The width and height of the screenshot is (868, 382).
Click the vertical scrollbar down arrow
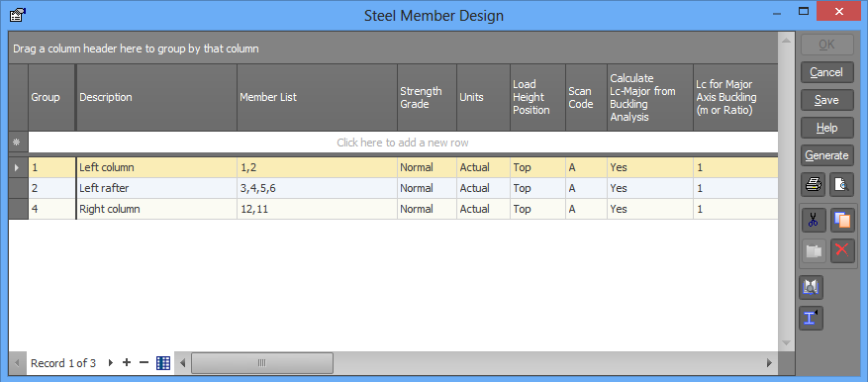pyautogui.click(x=786, y=343)
